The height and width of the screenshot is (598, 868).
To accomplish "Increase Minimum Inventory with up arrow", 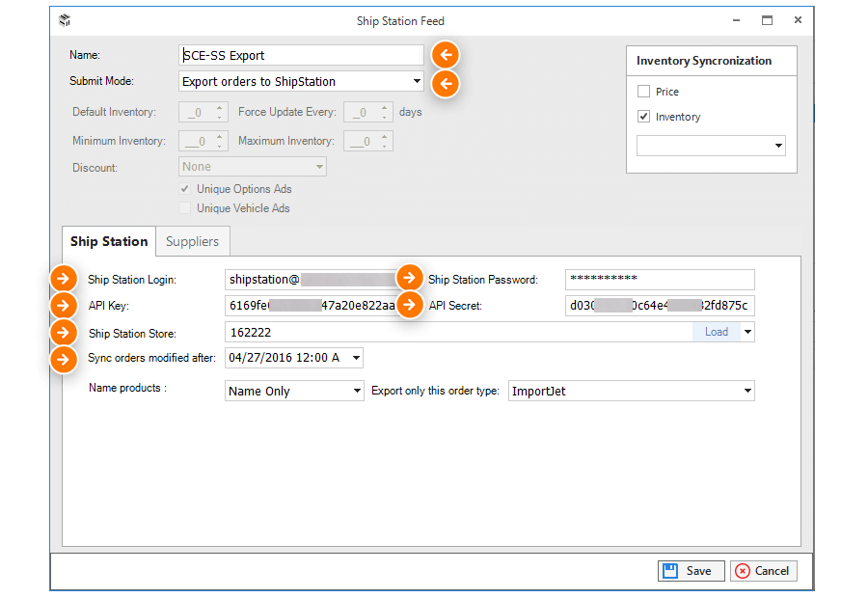I will tap(220, 136).
